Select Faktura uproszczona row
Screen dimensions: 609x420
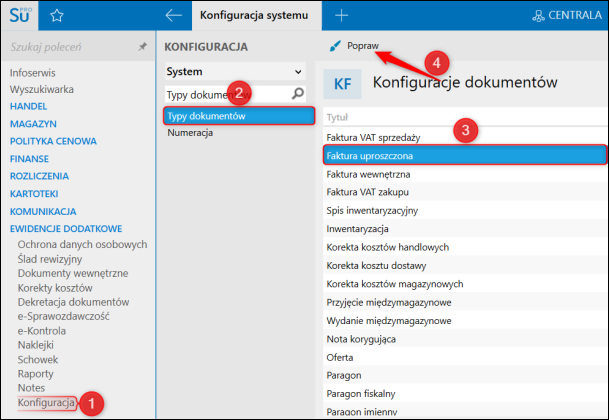[465, 155]
